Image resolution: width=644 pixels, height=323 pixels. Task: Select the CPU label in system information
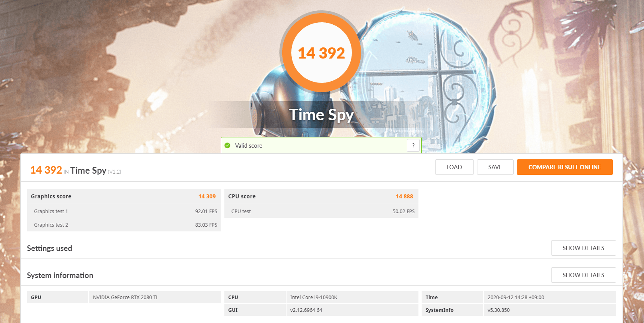click(x=255, y=297)
